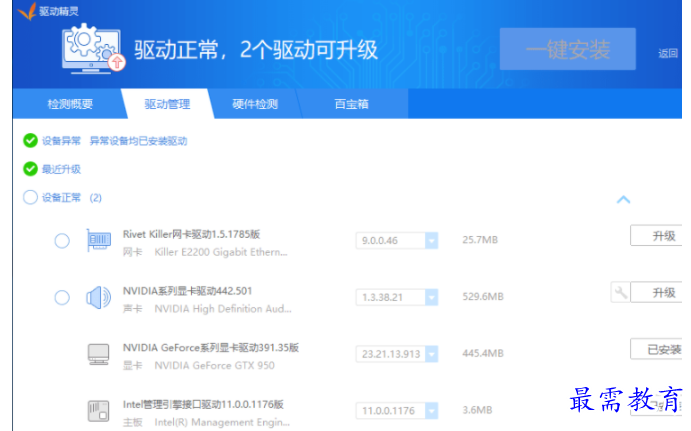Click the computer gears upgrade icon
Viewport: 691px width, 431px height.
(94, 49)
